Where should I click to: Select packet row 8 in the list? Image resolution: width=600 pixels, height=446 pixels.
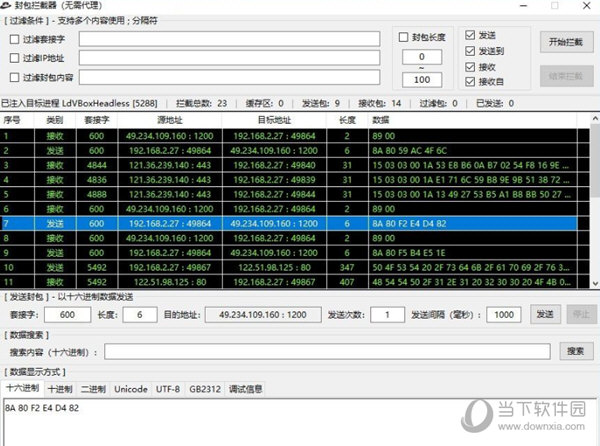289,238
